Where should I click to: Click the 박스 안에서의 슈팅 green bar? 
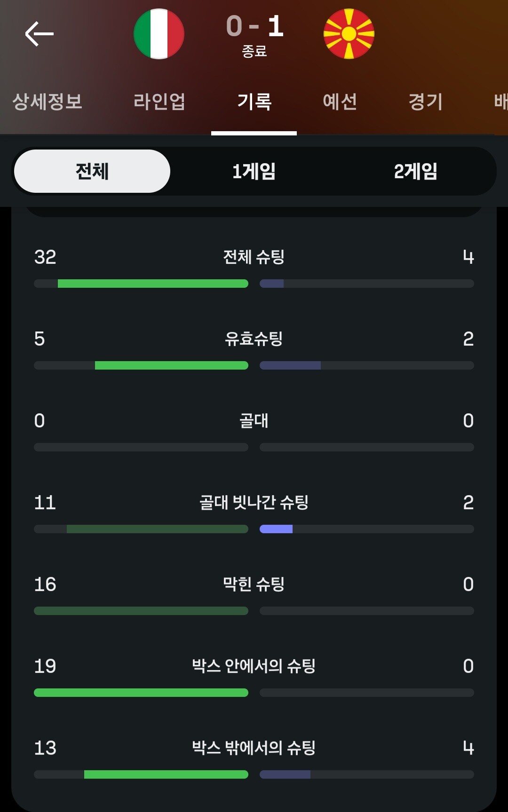141,693
